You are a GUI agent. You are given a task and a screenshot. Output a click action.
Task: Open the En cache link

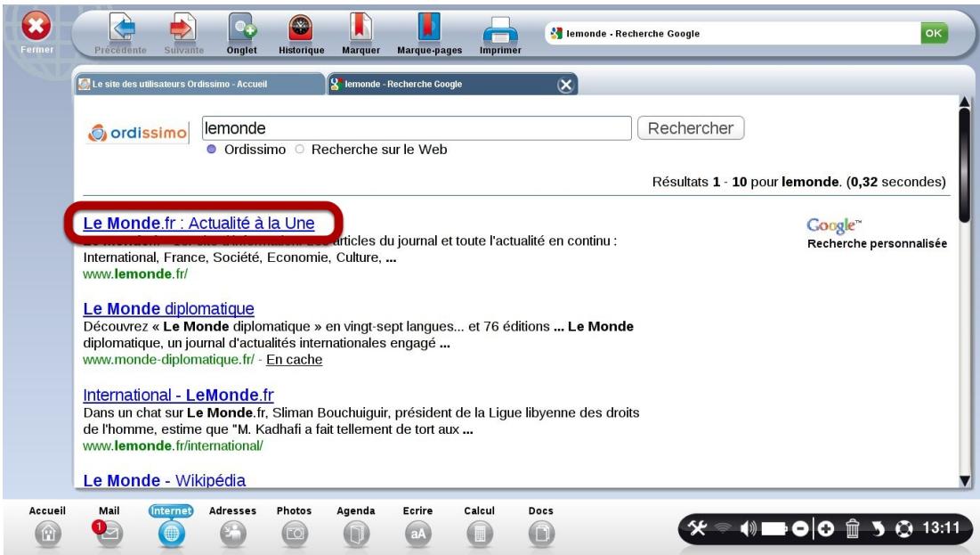click(x=295, y=360)
